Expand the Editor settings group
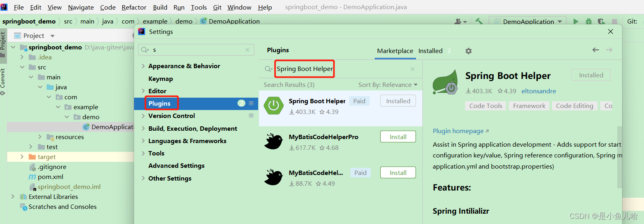Screen dimensions: 644x224 [143, 91]
